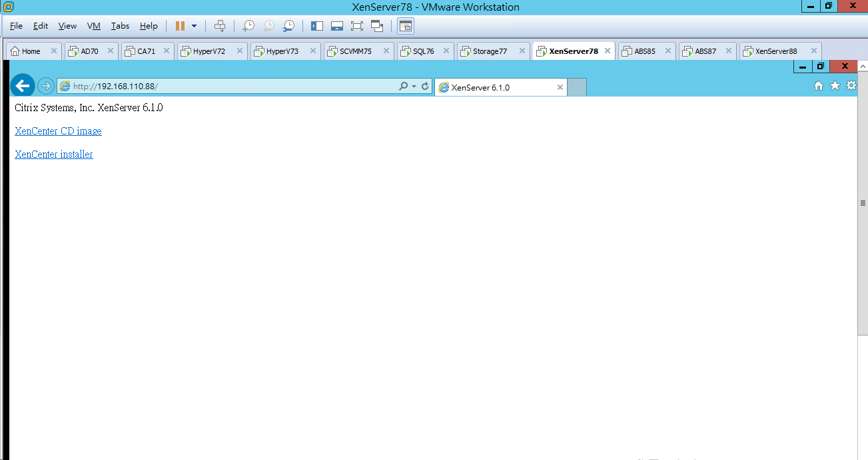Switch to the Home tab
Screen dimensions: 868x460
(31, 51)
